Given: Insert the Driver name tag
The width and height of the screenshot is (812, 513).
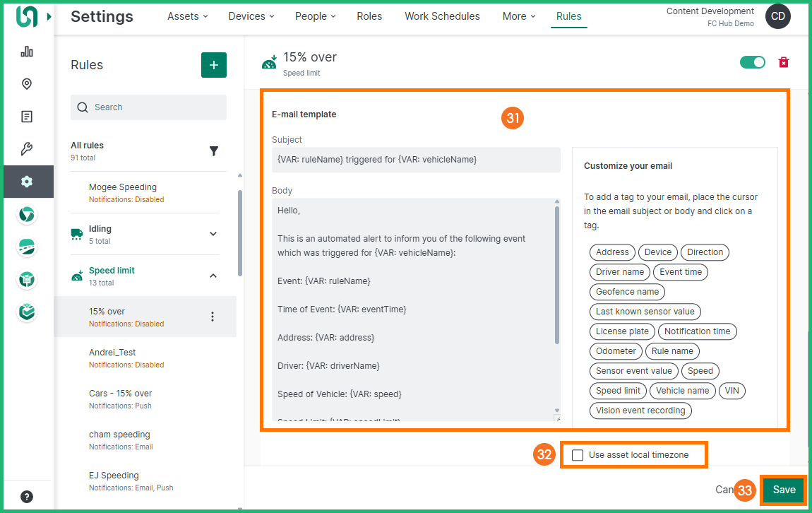Looking at the screenshot, I should coord(620,272).
